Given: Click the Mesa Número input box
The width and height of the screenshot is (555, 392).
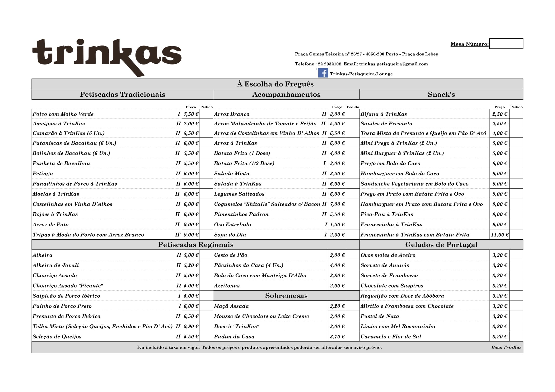Looking at the screenshot, I should coord(506,44).
